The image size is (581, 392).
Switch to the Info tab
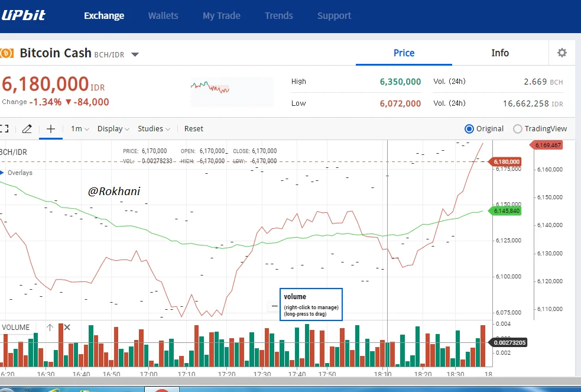pyautogui.click(x=500, y=53)
